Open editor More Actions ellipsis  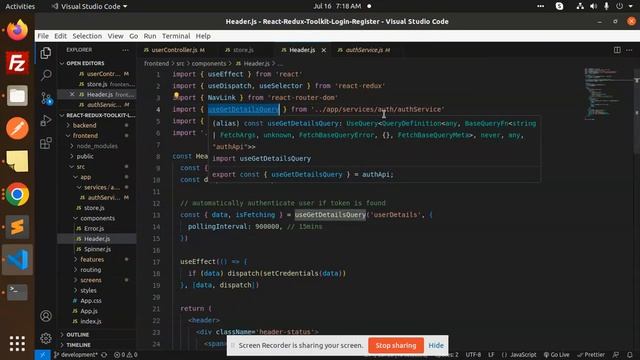629,50
